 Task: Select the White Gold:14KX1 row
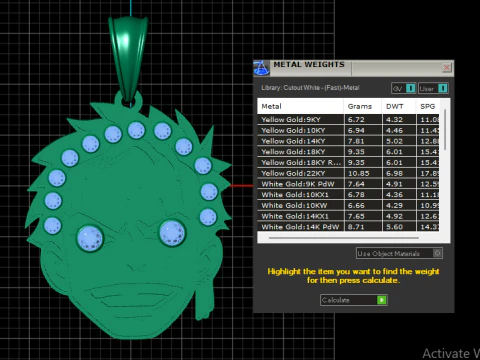click(x=348, y=216)
